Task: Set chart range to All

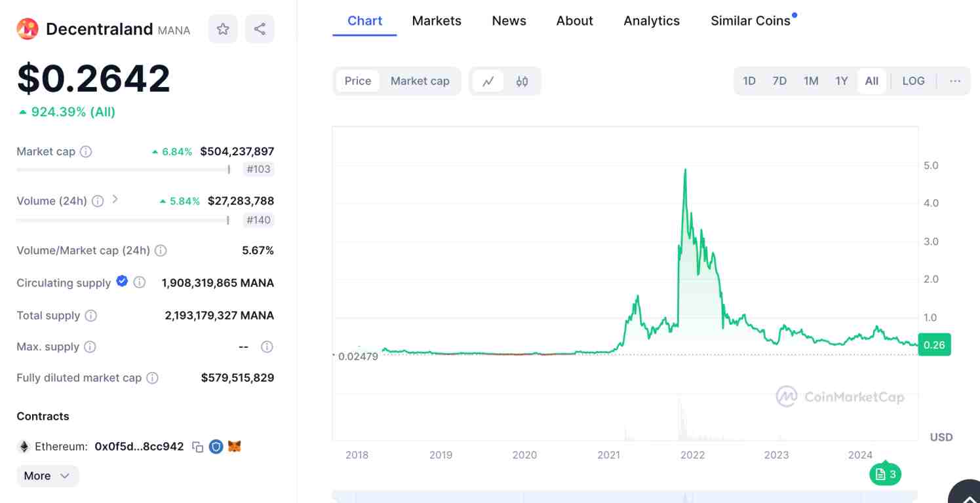Action: pyautogui.click(x=872, y=81)
